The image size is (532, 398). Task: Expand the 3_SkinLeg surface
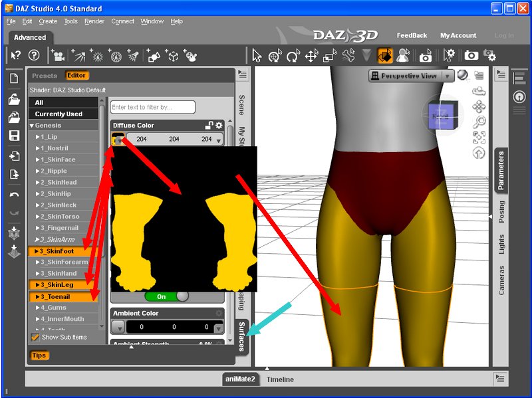(38, 285)
